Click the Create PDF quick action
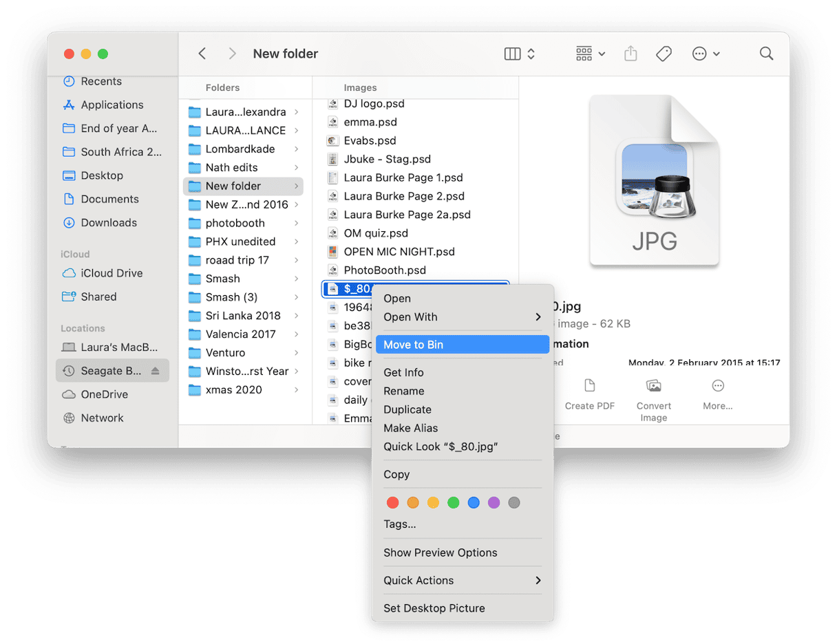 point(589,394)
